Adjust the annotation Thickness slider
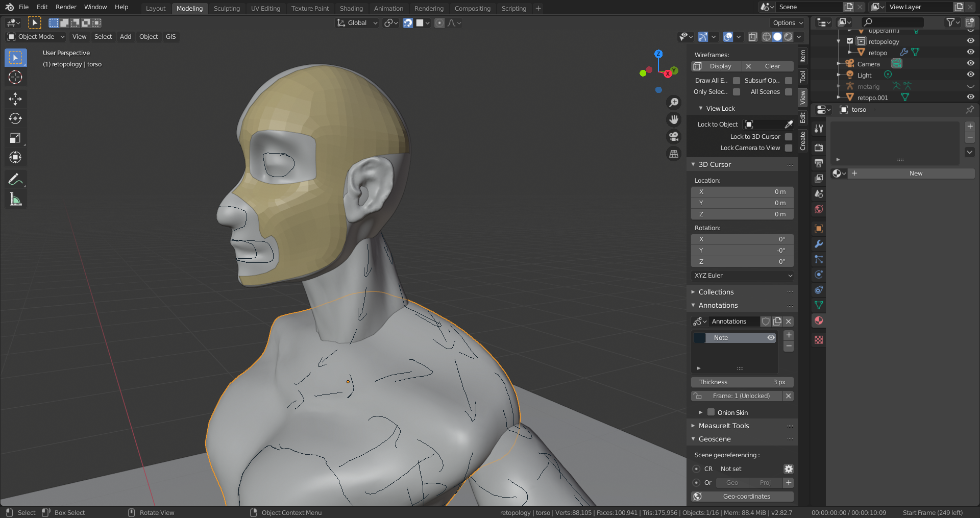Image resolution: width=980 pixels, height=518 pixels. click(742, 382)
